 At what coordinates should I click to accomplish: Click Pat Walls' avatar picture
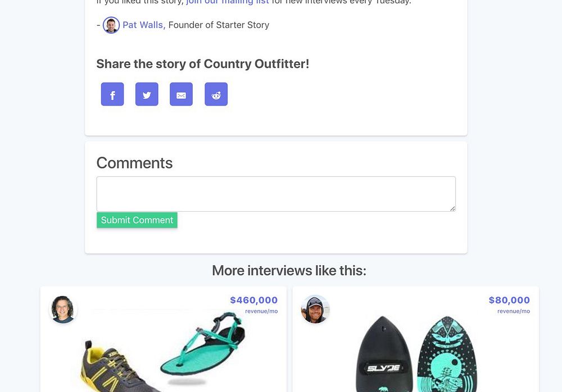tap(111, 25)
